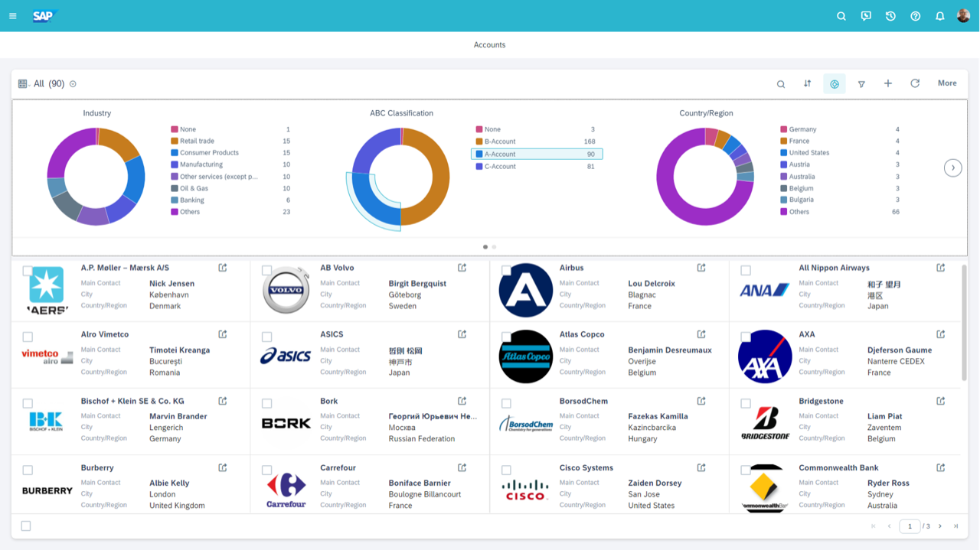Show next chart with right chevron
The height and width of the screenshot is (550, 980).
click(952, 168)
